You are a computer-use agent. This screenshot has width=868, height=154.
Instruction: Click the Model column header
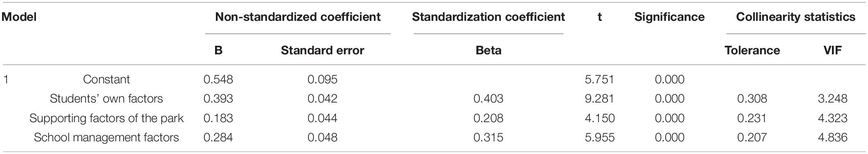(19, 17)
